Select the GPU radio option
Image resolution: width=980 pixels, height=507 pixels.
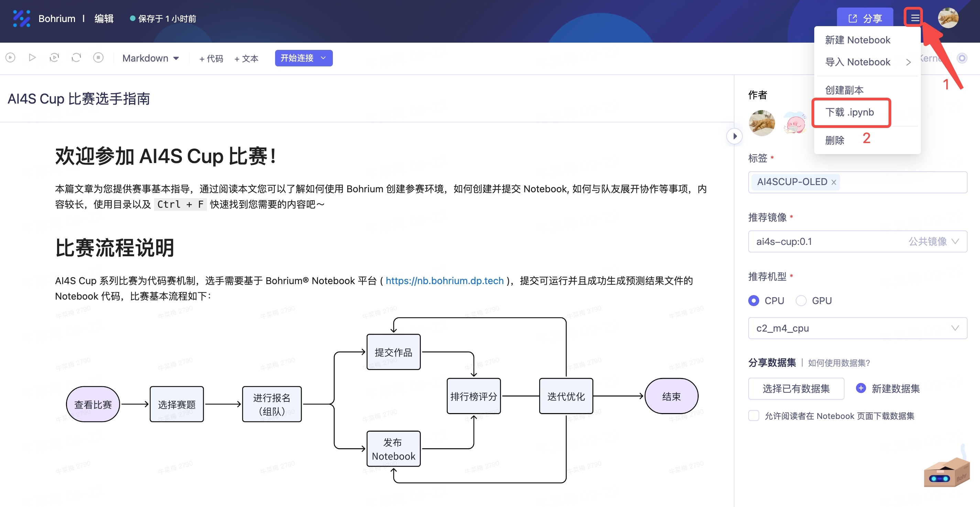pos(801,301)
